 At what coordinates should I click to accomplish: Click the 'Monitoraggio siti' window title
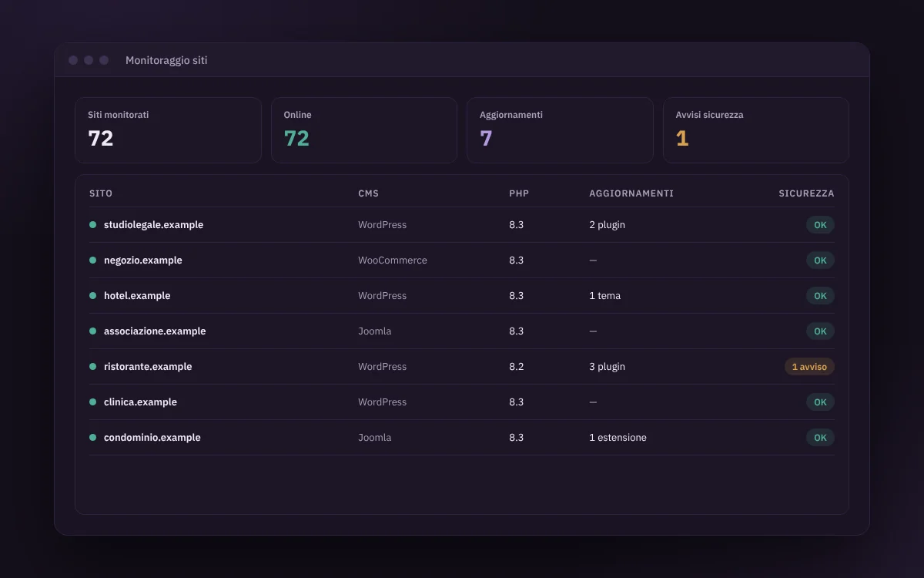[166, 60]
